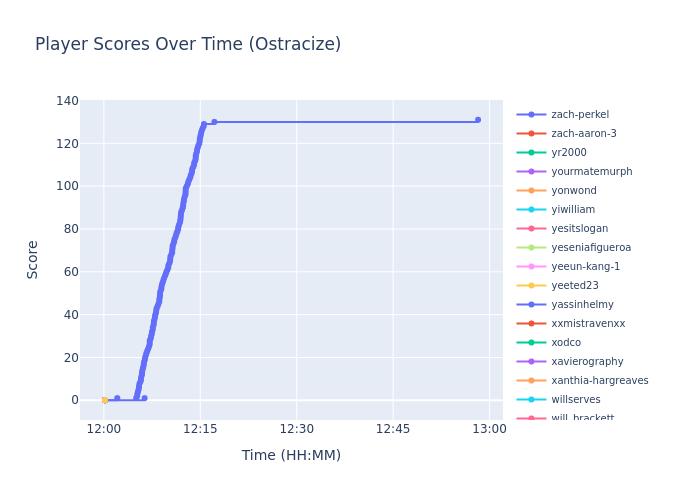Toggle yassinhelmy legend entry
The image size is (700, 500).
[x=582, y=305]
